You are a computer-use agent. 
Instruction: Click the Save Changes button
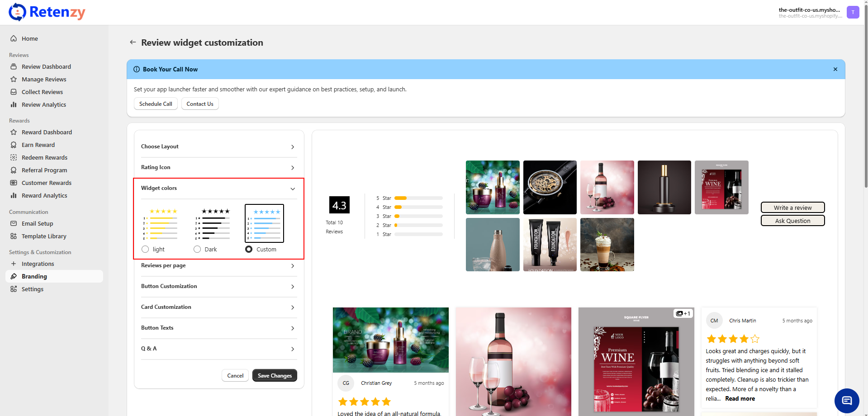tap(275, 375)
